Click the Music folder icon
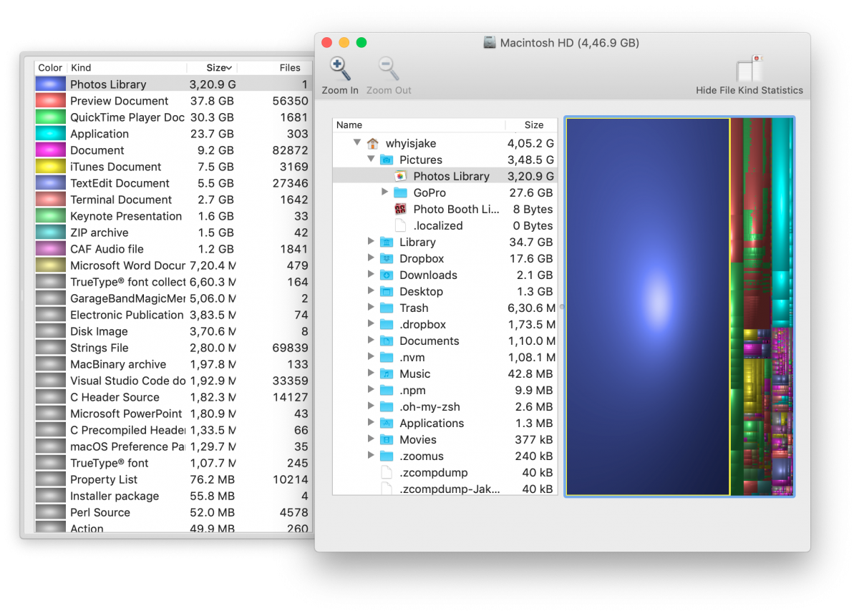This screenshot has height=616, width=859. click(x=387, y=373)
